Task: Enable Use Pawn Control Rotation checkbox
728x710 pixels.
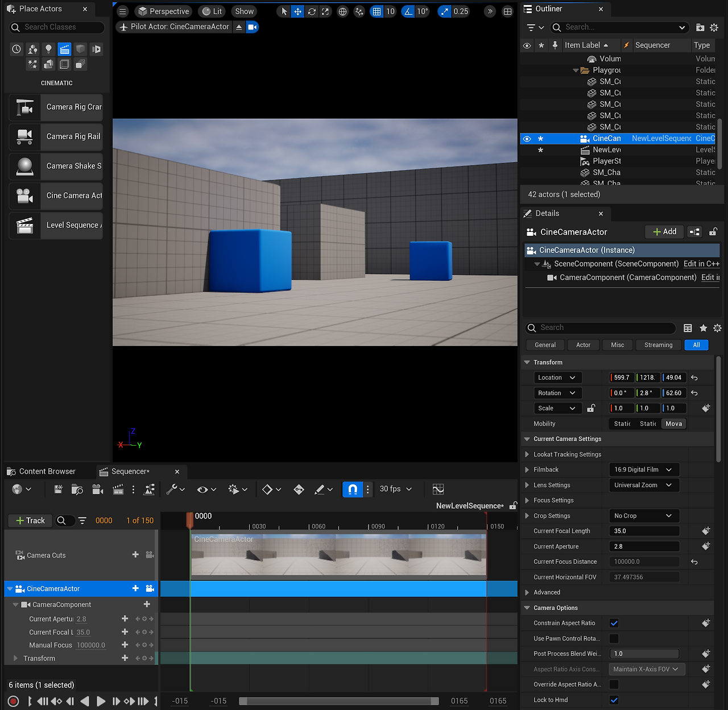Action: pos(614,639)
